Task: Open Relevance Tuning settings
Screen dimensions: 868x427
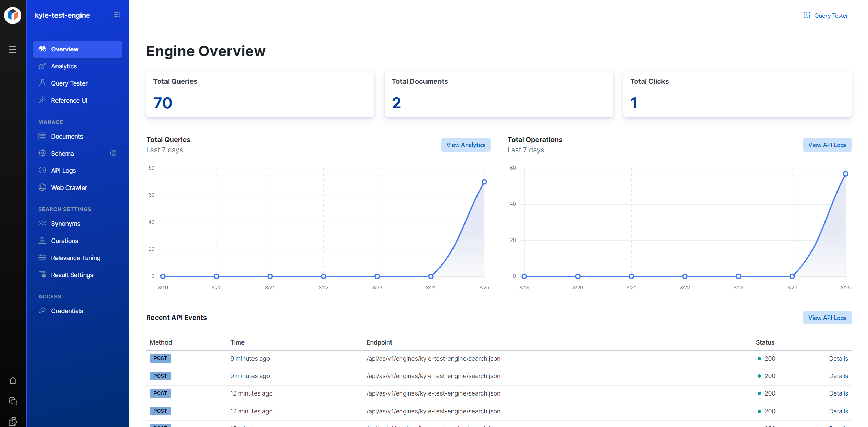Action: point(76,258)
